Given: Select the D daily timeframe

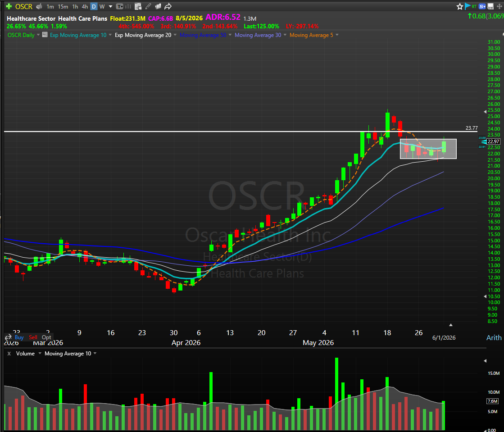Looking at the screenshot, I should coord(94,6).
